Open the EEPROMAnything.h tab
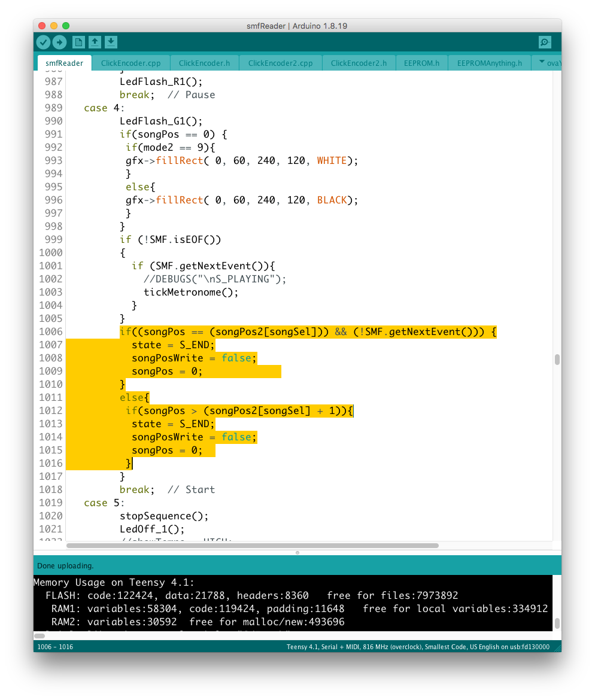Viewport: 595px width, 700px height. point(489,63)
